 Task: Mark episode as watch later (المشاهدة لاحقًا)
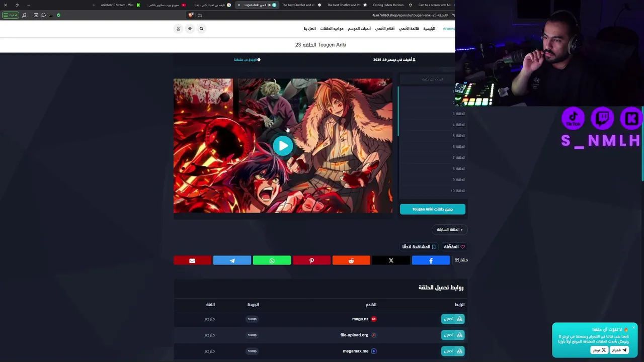click(419, 247)
